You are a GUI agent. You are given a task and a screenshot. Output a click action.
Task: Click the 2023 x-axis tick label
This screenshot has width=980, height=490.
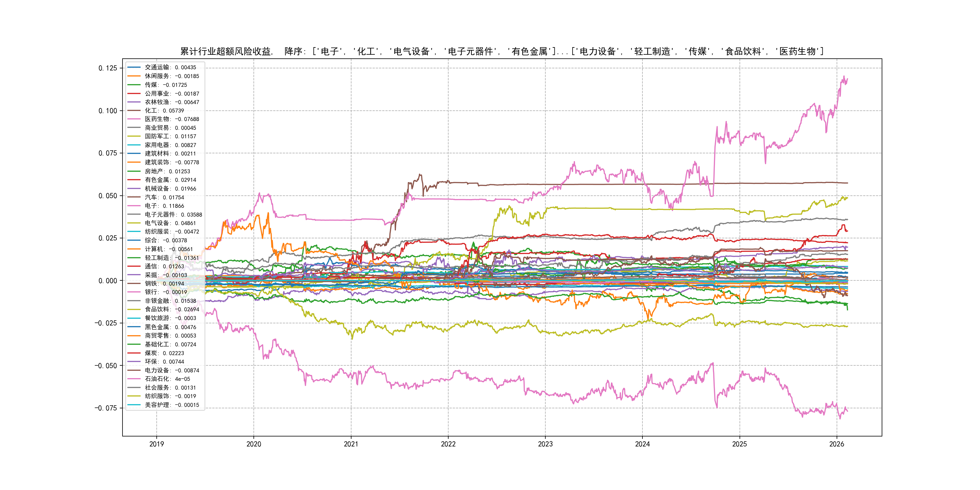pos(545,444)
